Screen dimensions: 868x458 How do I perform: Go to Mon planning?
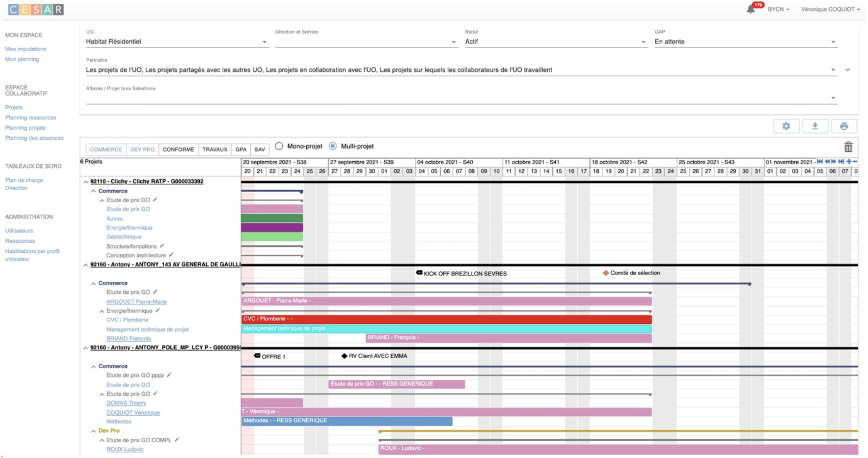click(22, 59)
